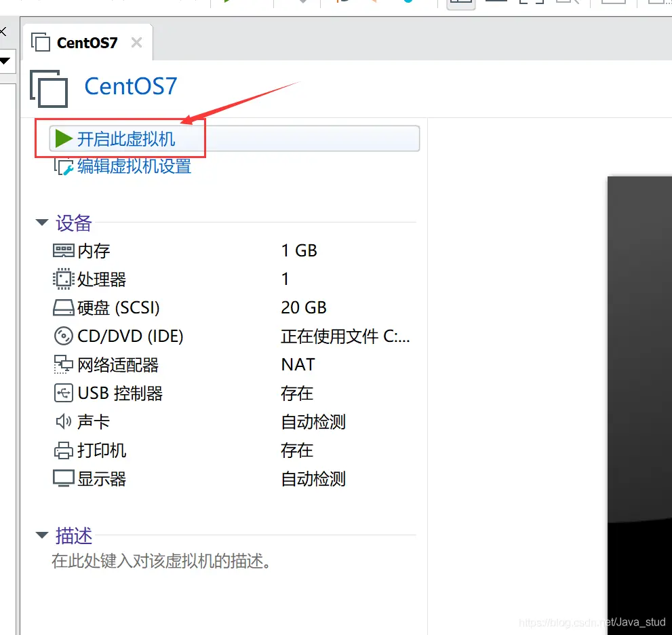Select the 声卡 label
The height and width of the screenshot is (635, 672).
(x=94, y=422)
